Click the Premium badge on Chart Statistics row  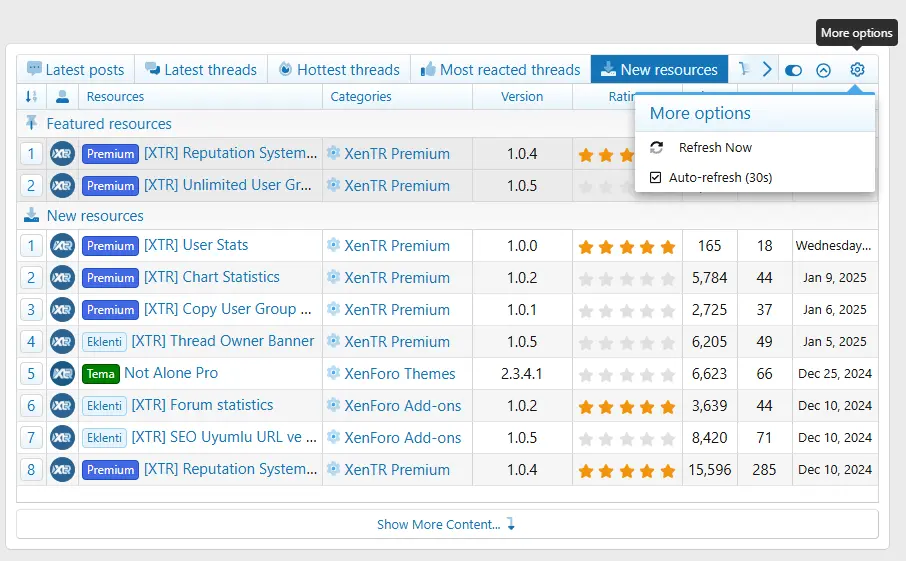pos(110,278)
